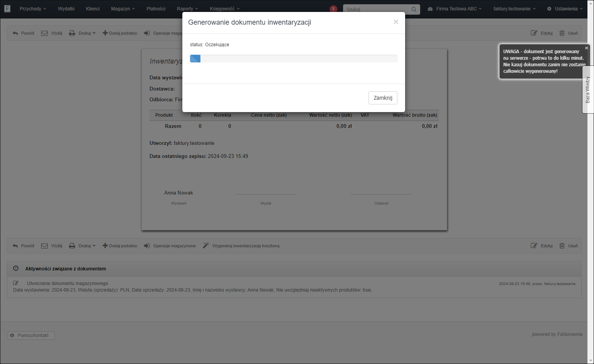Click the Fakturownia logo icon
The width and height of the screenshot is (594, 364).
(x=7, y=8)
